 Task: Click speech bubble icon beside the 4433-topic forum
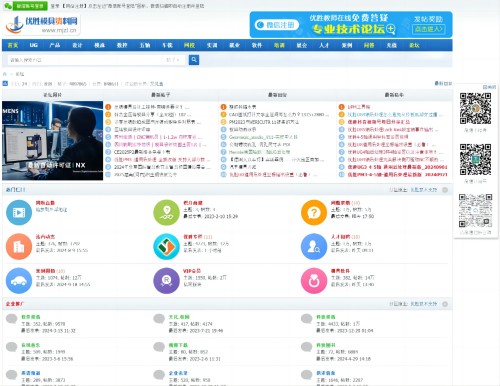coord(306,319)
